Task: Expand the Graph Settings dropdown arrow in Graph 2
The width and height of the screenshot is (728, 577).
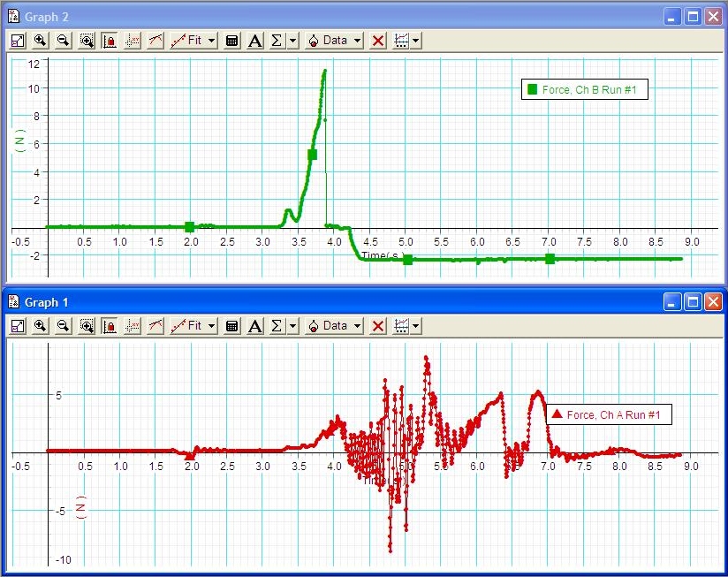Action: tap(415, 41)
